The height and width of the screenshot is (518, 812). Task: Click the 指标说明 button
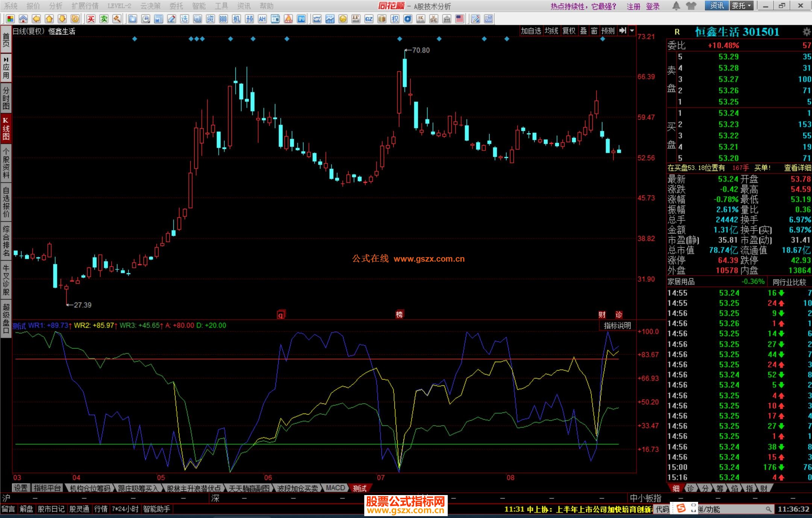[617, 326]
